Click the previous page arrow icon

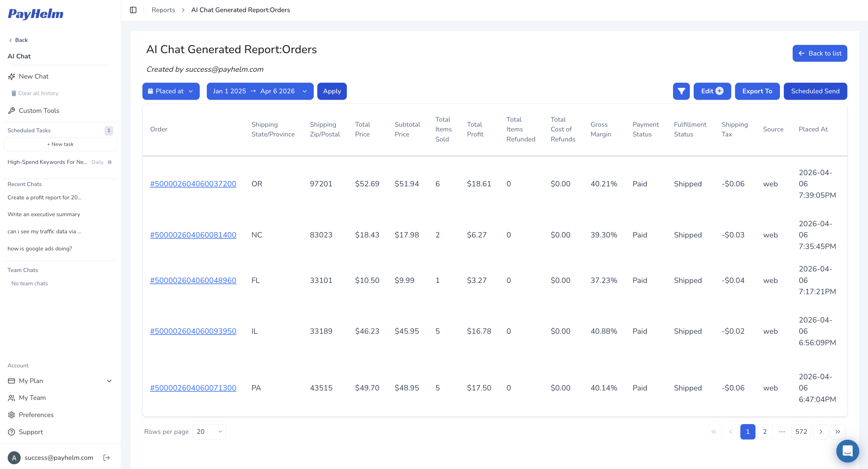(731, 431)
